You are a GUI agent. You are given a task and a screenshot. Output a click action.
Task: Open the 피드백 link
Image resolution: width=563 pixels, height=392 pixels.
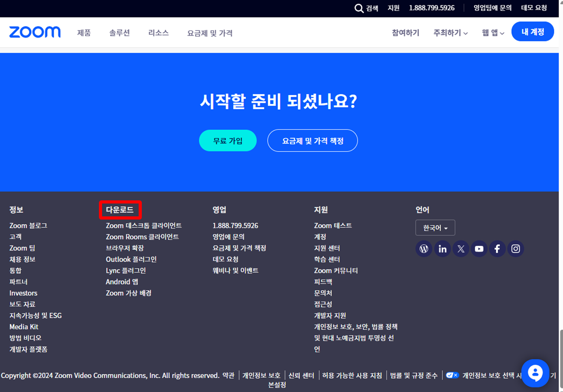[x=323, y=282]
